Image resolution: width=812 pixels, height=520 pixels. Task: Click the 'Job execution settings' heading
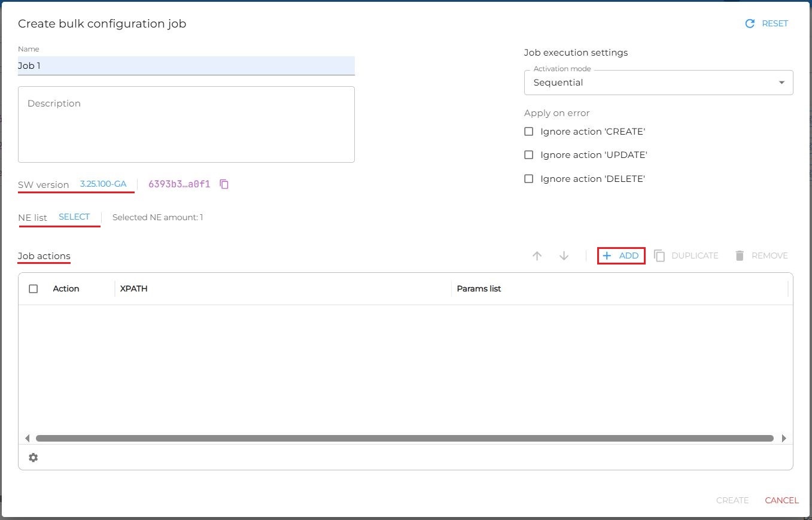click(x=576, y=53)
